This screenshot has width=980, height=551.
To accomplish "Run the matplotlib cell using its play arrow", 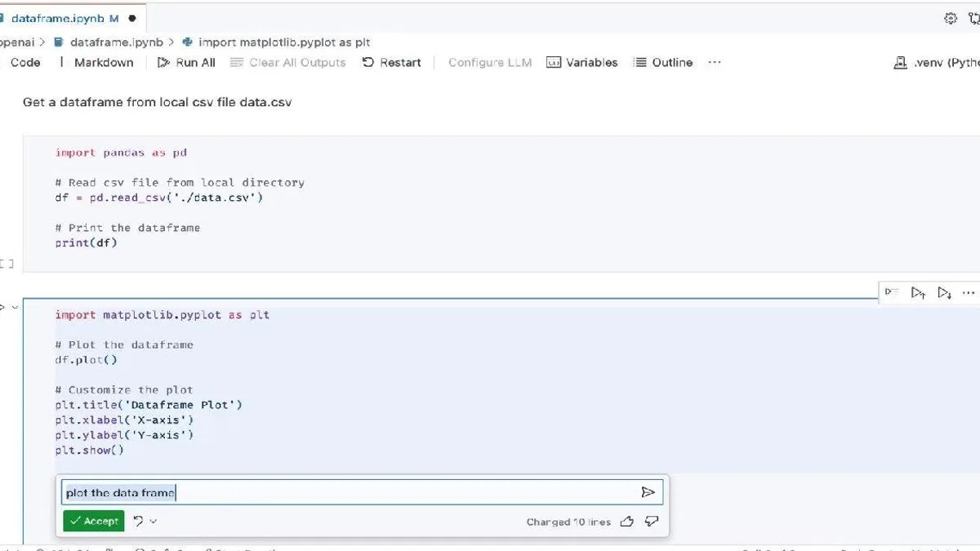I will pyautogui.click(x=2, y=307).
